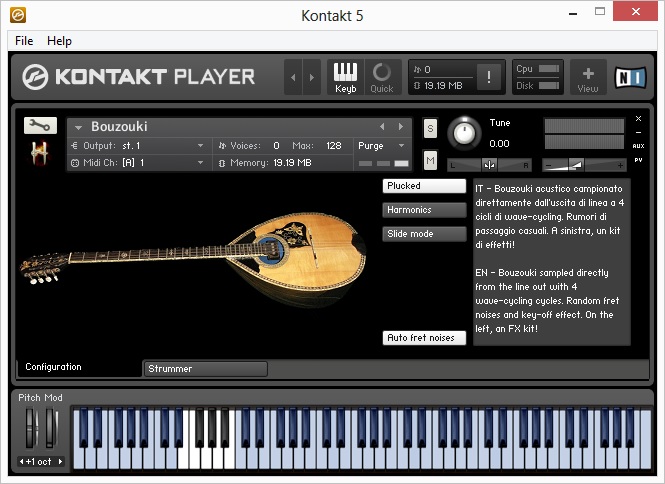Switch to the Configuration tab

(79, 367)
